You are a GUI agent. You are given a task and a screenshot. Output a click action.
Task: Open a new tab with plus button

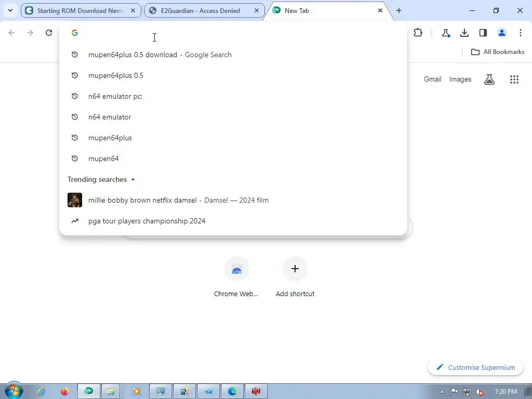[399, 10]
